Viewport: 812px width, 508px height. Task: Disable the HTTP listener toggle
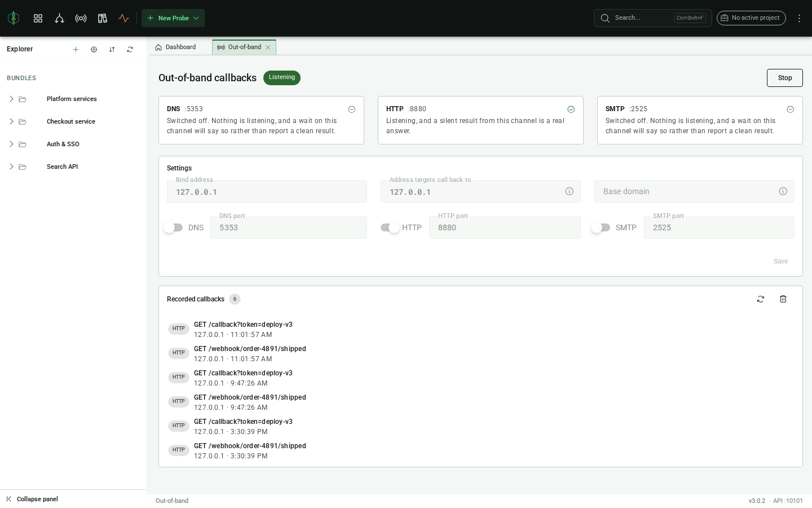pyautogui.click(x=390, y=227)
